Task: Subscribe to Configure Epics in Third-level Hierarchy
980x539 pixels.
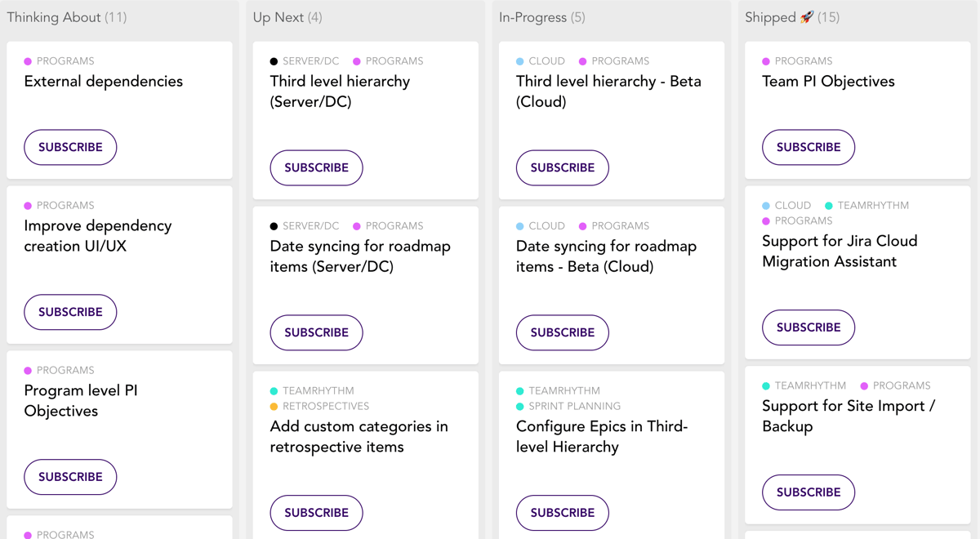Action: (x=562, y=513)
